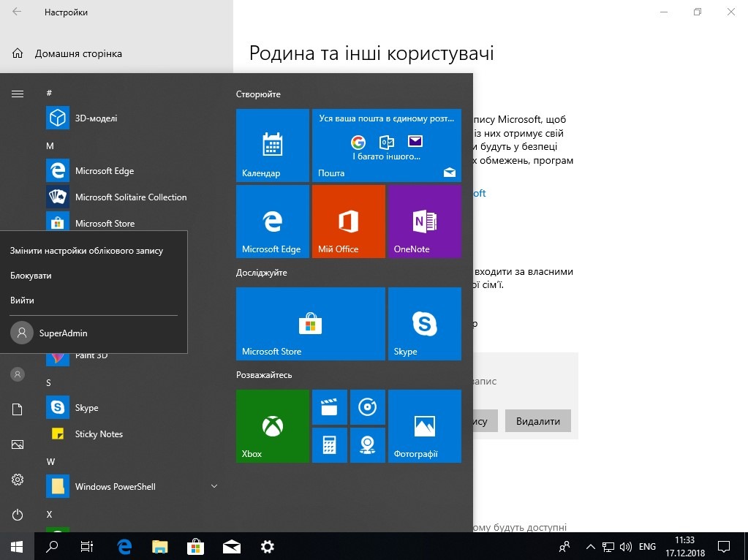
Task: Open the 3D-моделі app icon
Action: [58, 118]
